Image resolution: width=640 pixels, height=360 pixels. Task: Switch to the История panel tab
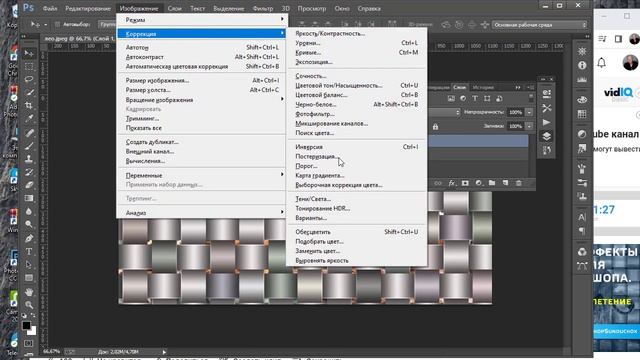[483, 87]
